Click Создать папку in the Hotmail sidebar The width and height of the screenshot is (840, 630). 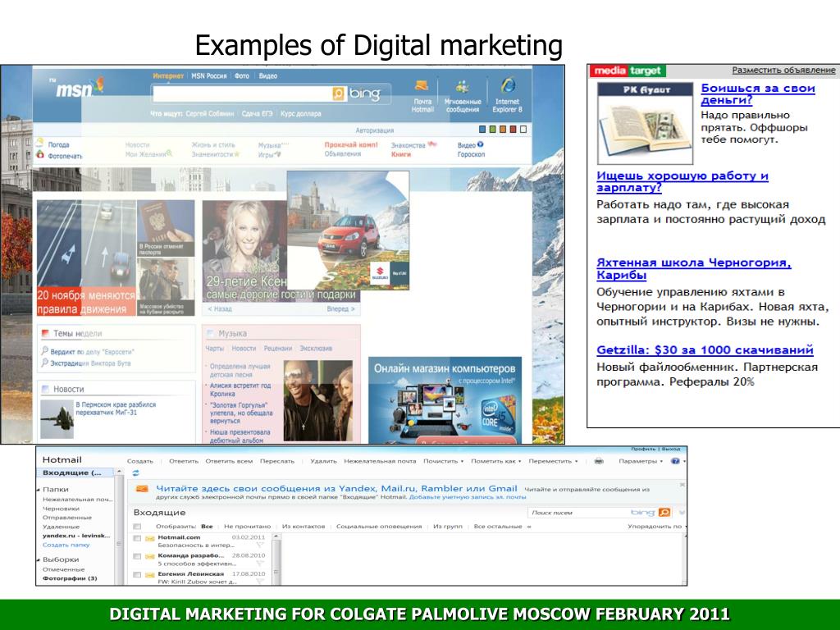coord(66,545)
